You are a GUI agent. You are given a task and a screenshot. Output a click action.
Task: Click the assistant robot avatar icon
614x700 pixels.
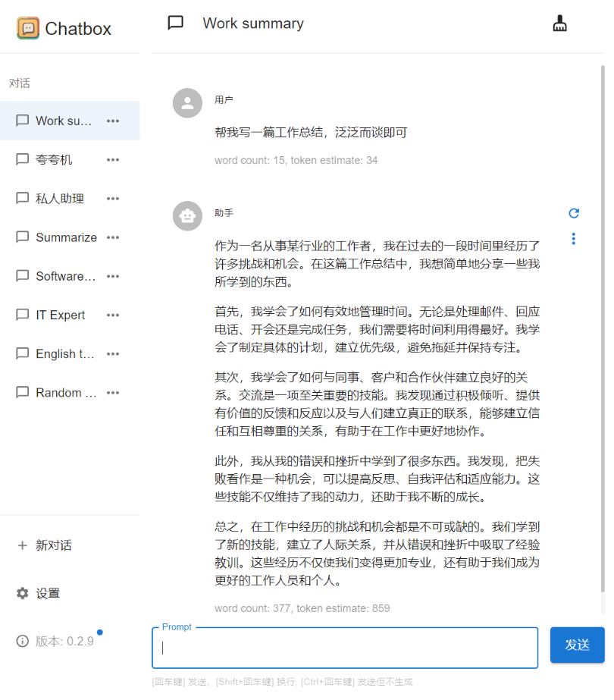tap(187, 216)
